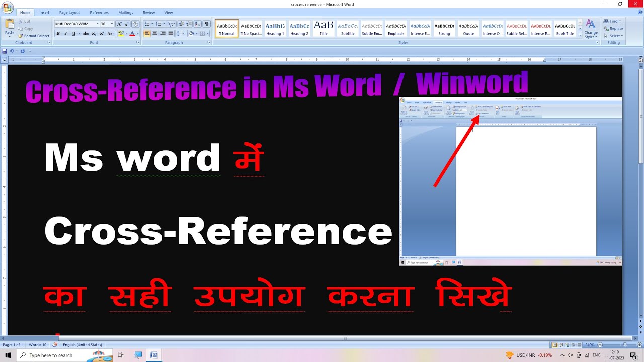Image resolution: width=644 pixels, height=362 pixels.
Task: Apply the Subtitle style
Action: [x=348, y=29]
